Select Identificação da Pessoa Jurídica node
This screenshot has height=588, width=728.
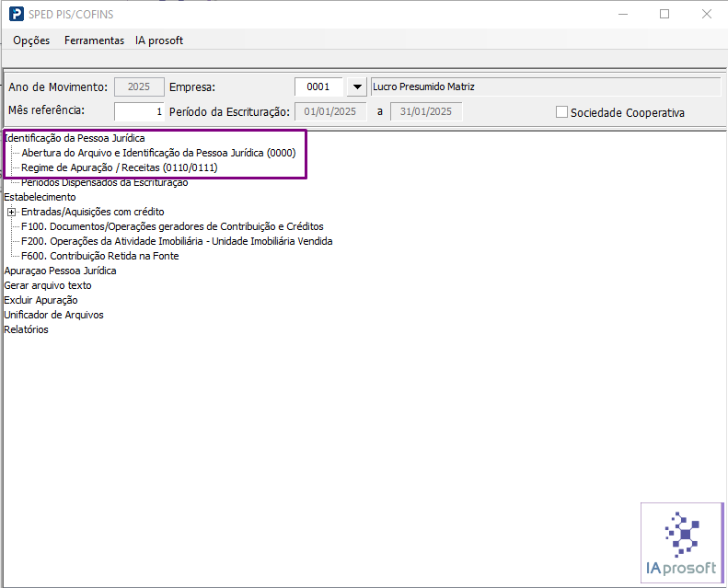(x=75, y=138)
